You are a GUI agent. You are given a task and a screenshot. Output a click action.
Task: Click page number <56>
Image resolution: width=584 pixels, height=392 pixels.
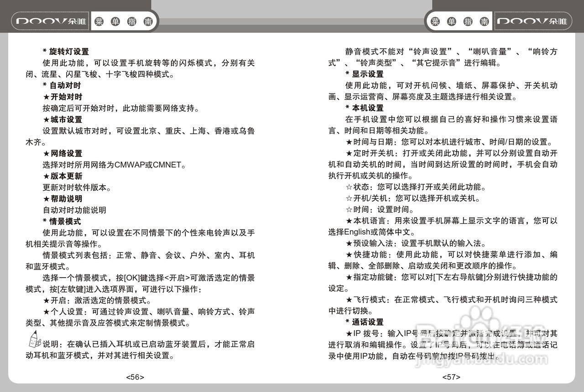(x=135, y=377)
